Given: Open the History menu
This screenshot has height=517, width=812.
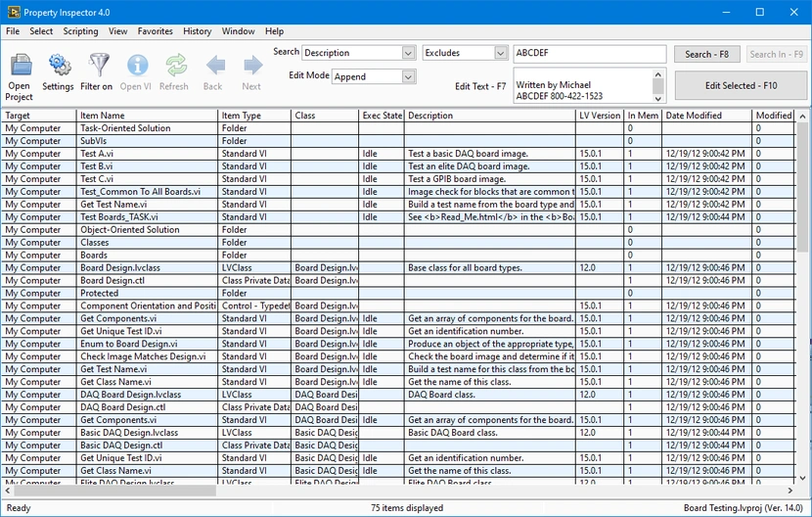Looking at the screenshot, I should click(x=197, y=31).
